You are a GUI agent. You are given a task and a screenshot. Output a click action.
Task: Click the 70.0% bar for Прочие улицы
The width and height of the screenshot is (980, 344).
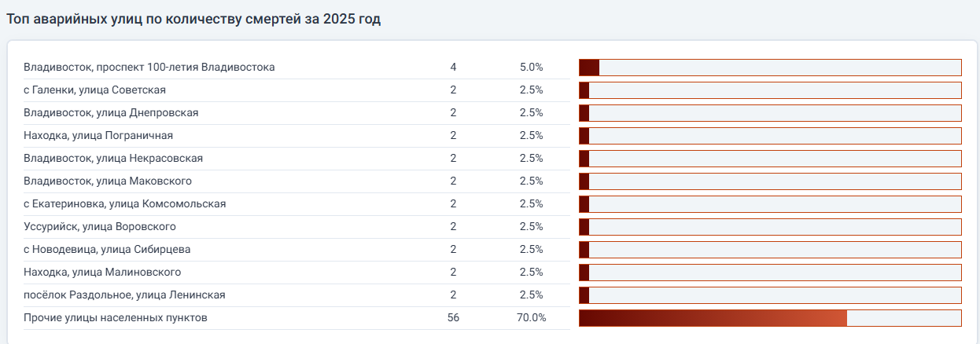pyautogui.click(x=713, y=318)
